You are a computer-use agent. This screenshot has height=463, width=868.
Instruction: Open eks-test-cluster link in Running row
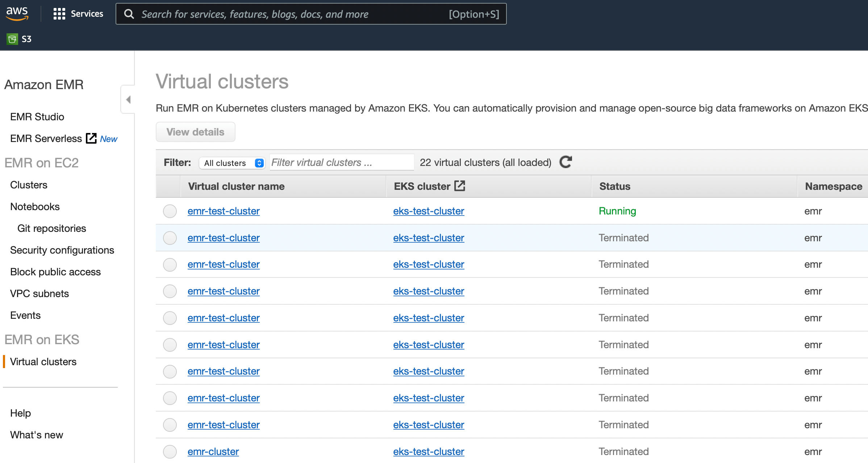(x=429, y=211)
